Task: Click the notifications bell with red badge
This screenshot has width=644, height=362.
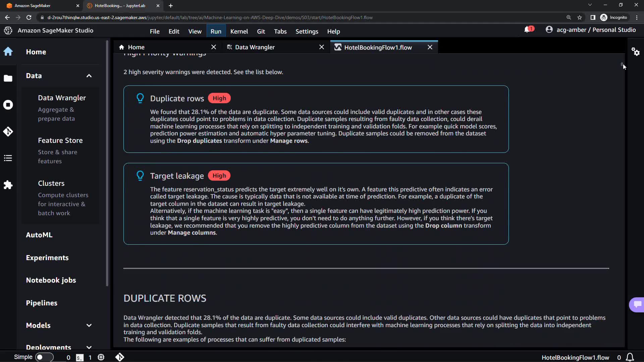Action: tap(528, 30)
